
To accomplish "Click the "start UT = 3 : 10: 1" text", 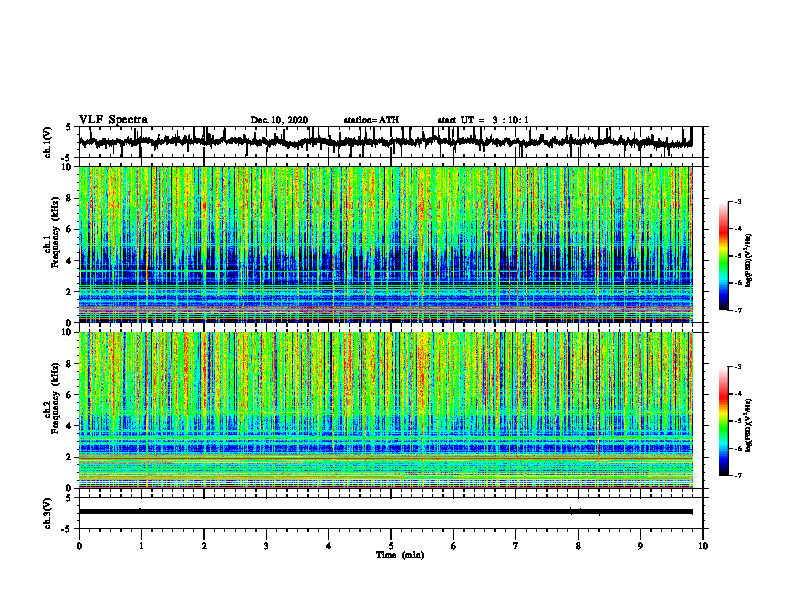I will pyautogui.click(x=483, y=120).
